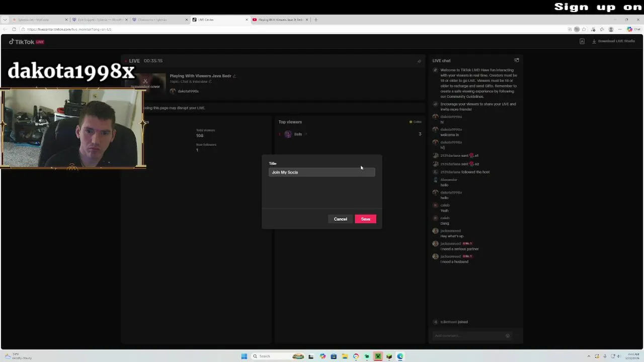Open a new browser tab
The height and width of the screenshot is (362, 644).
pyautogui.click(x=316, y=20)
